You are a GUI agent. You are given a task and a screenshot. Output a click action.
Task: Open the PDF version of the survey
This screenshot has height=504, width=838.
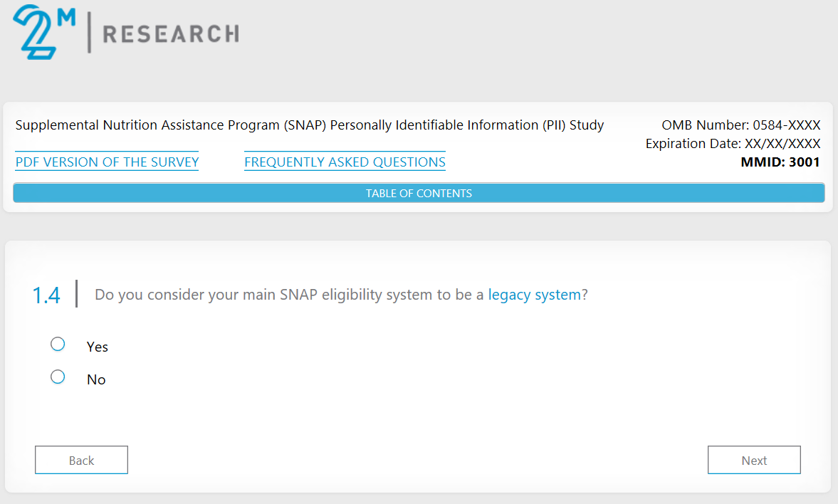(107, 162)
